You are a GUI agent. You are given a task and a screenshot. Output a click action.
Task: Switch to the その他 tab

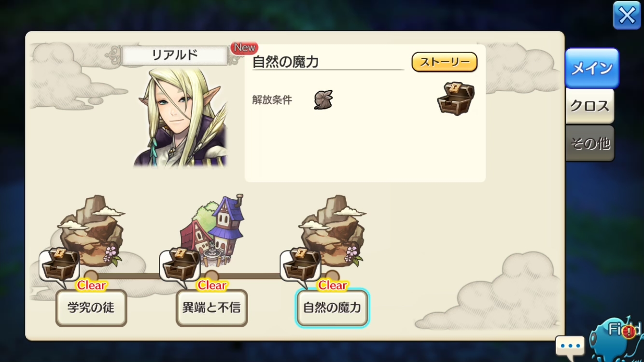590,143
